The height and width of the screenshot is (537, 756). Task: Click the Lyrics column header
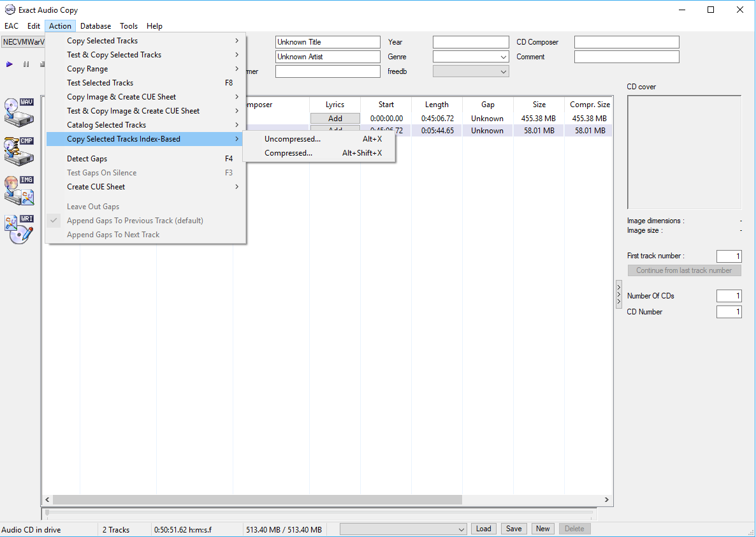(335, 104)
